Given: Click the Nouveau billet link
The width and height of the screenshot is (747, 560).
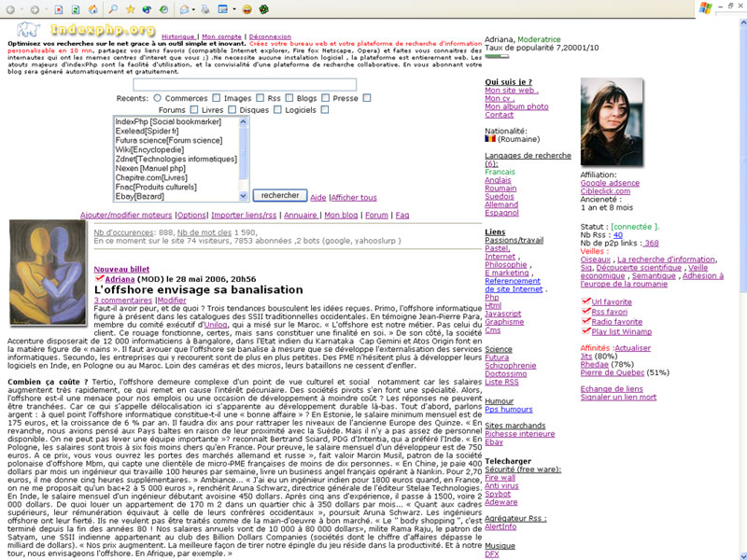Looking at the screenshot, I should click(x=121, y=270).
